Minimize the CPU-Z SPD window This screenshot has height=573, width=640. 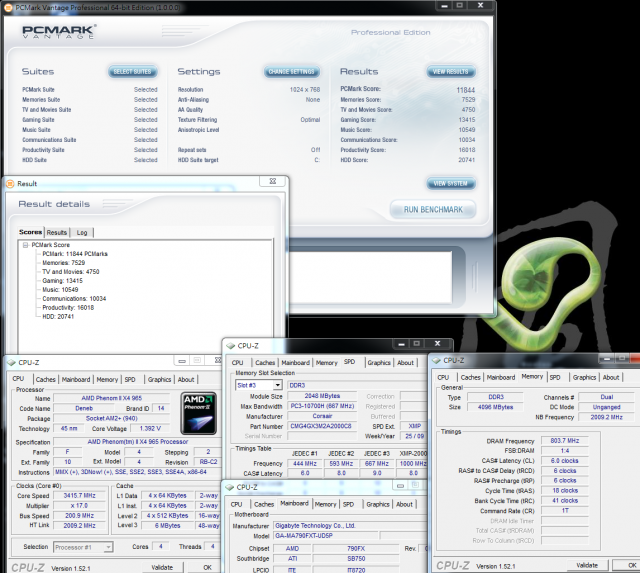click(401, 344)
